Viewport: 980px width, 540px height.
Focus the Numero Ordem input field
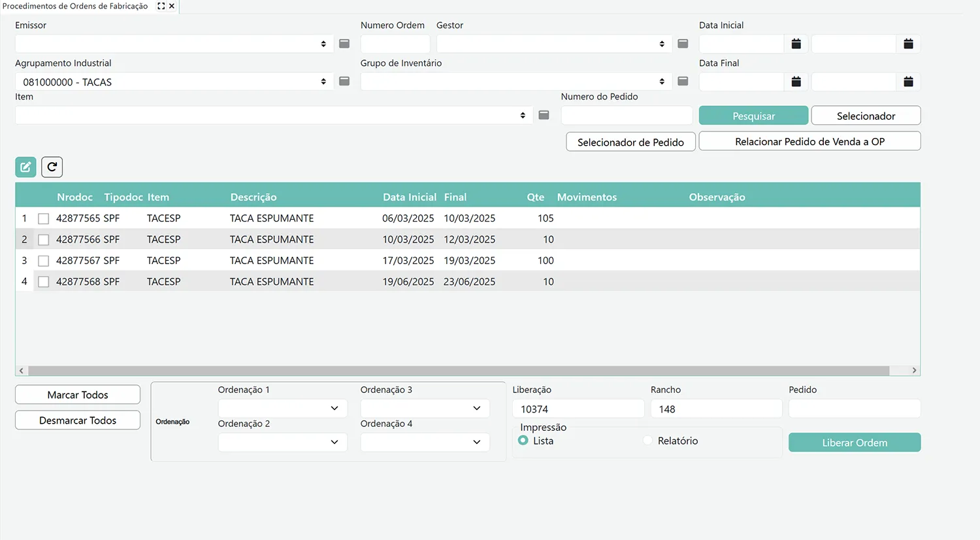(x=395, y=44)
